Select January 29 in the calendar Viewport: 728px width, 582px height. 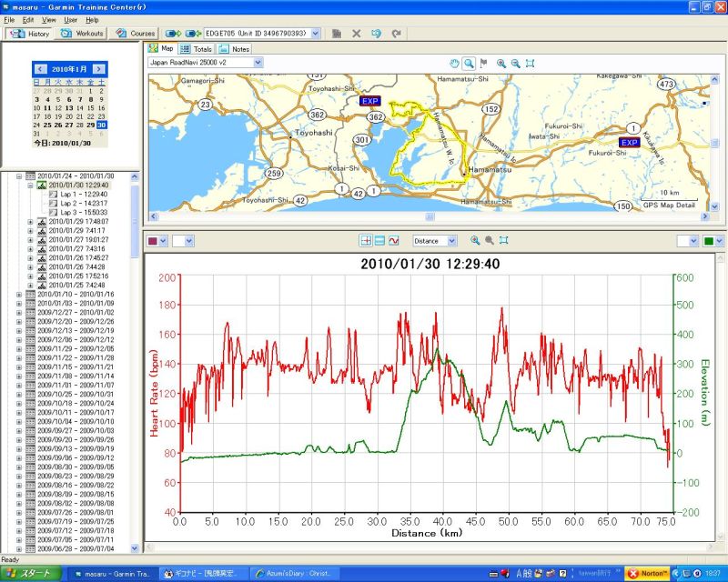90,125
